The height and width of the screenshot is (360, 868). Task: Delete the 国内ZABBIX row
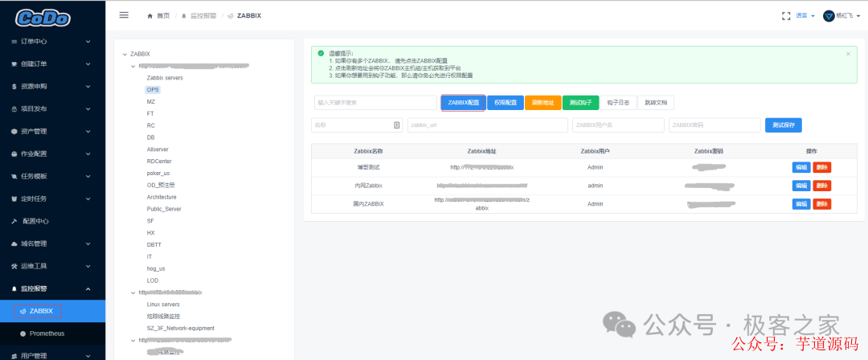[x=822, y=204]
